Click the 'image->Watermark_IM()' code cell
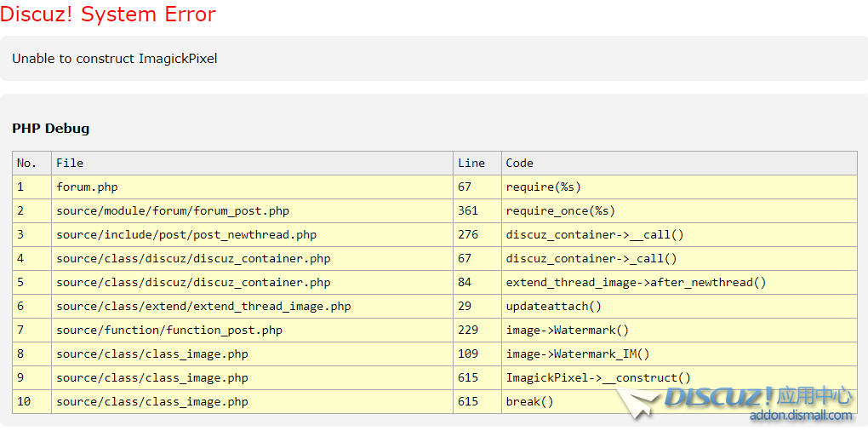This screenshot has width=868, height=437. coord(679,354)
